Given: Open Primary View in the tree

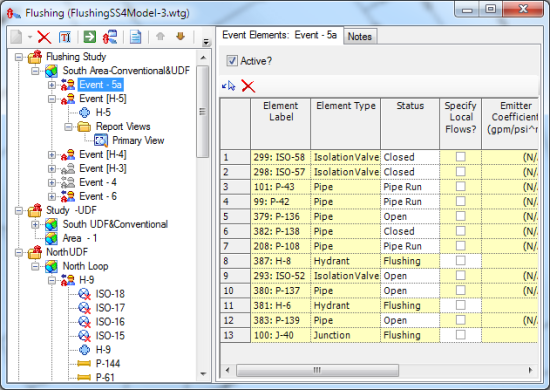Looking at the screenshot, I should (x=138, y=141).
